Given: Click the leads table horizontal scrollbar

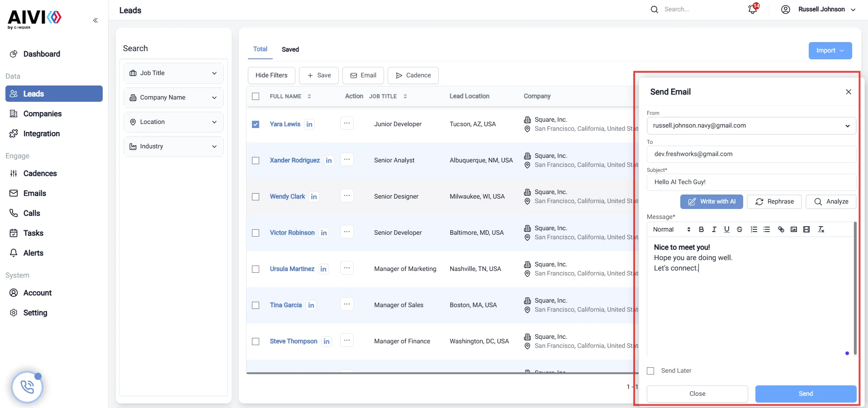Looking at the screenshot, I should [x=441, y=373].
